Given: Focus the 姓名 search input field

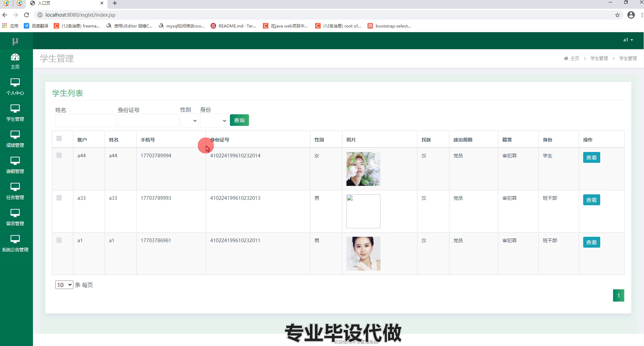Looking at the screenshot, I should click(x=86, y=120).
